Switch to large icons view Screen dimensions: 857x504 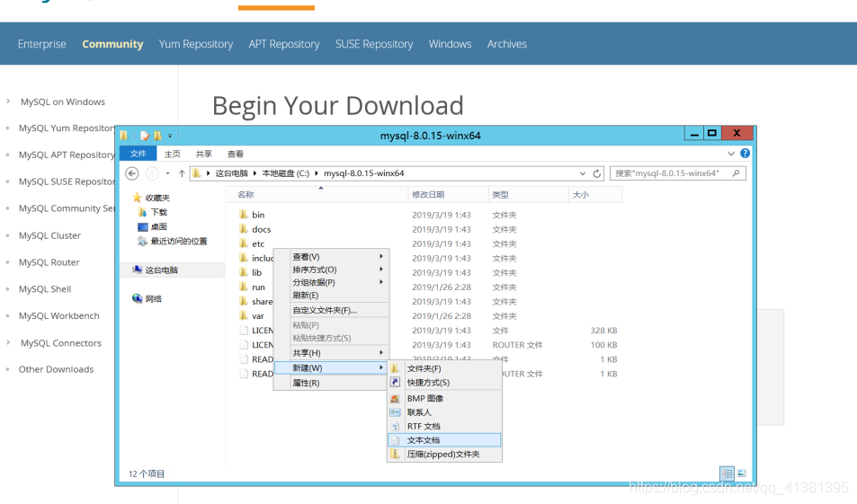tap(742, 473)
